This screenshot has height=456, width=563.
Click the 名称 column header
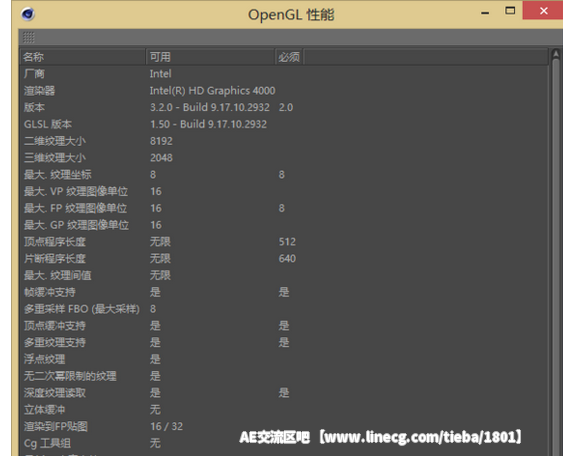pos(82,57)
